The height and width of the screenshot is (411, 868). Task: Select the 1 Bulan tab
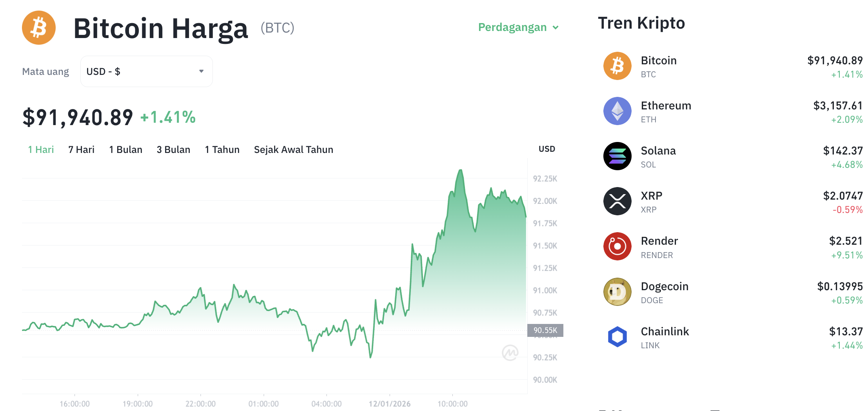click(125, 149)
